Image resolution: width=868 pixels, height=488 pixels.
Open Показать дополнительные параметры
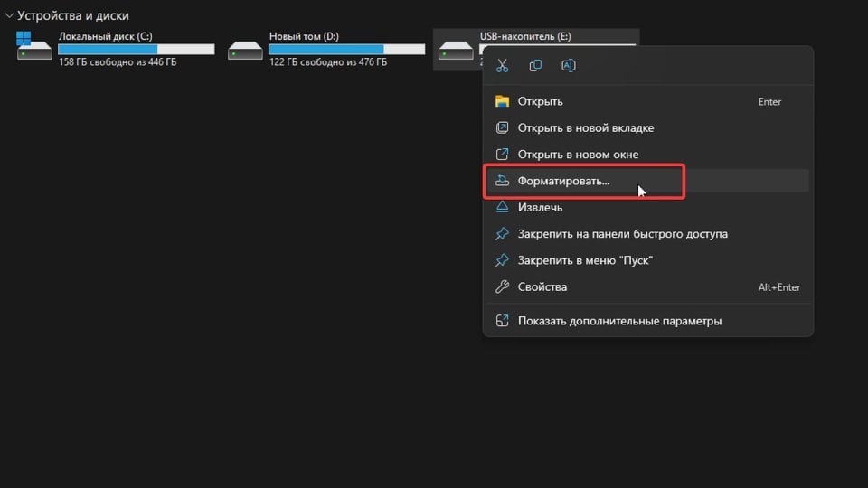pos(619,321)
